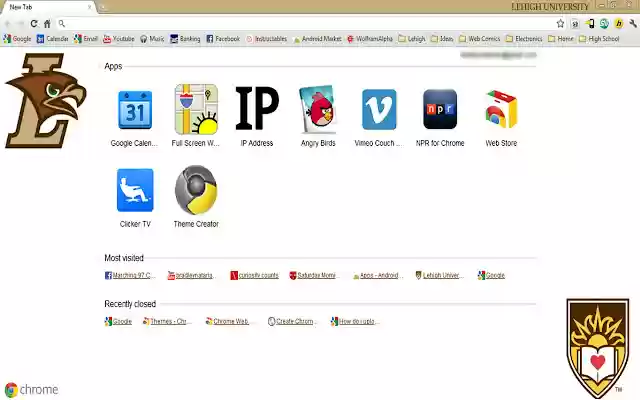Launch NPR for Chrome app

tap(440, 116)
